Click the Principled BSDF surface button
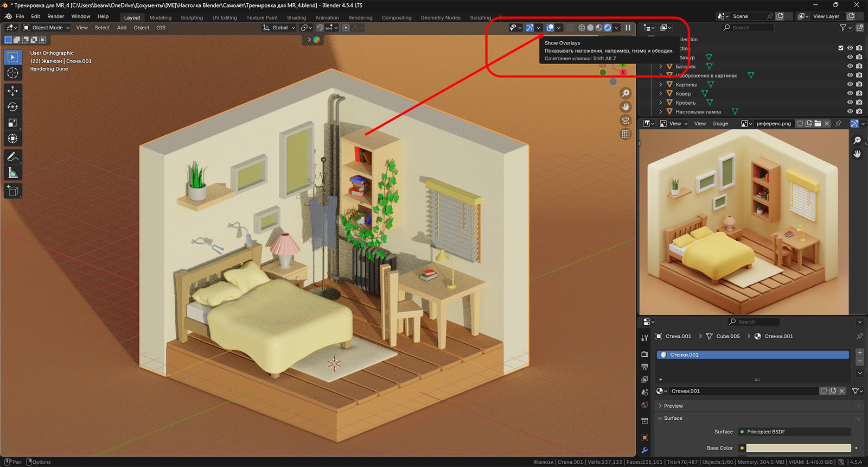Screen dimensions: 868x467 click(x=795, y=432)
